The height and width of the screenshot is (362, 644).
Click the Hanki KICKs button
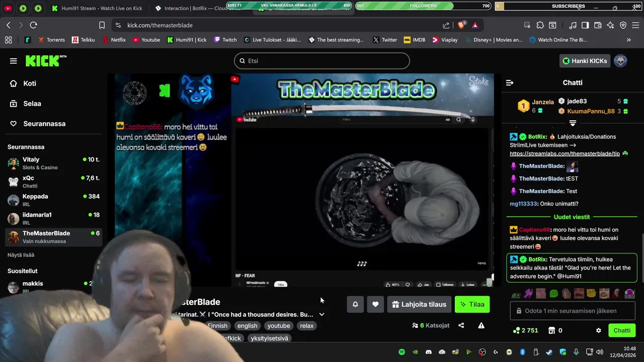pos(585,61)
